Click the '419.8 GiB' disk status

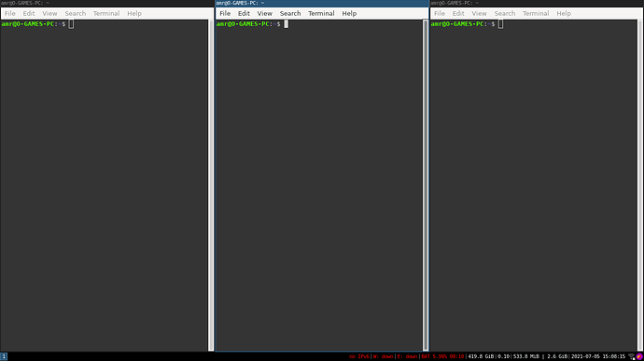pos(481,356)
